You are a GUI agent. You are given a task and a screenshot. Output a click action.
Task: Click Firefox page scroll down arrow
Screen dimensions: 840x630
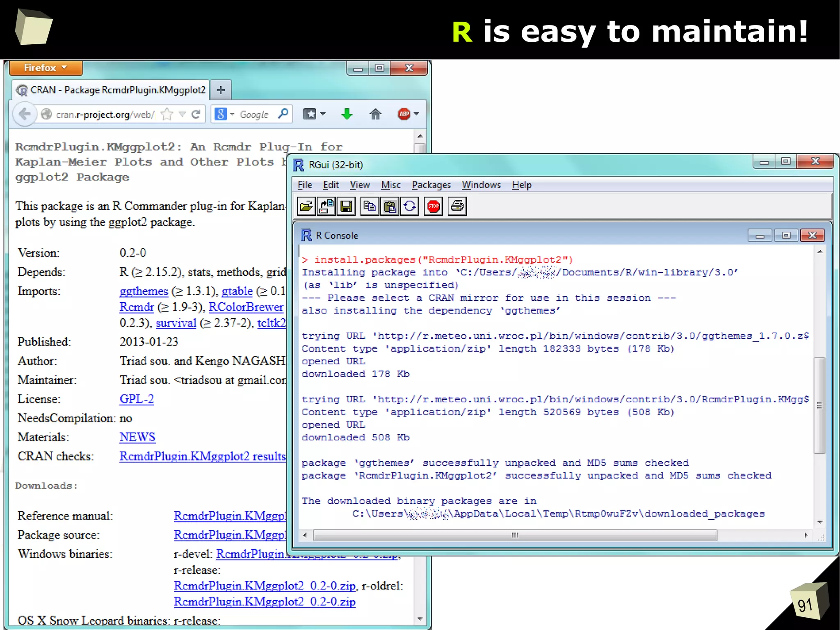[x=420, y=619]
